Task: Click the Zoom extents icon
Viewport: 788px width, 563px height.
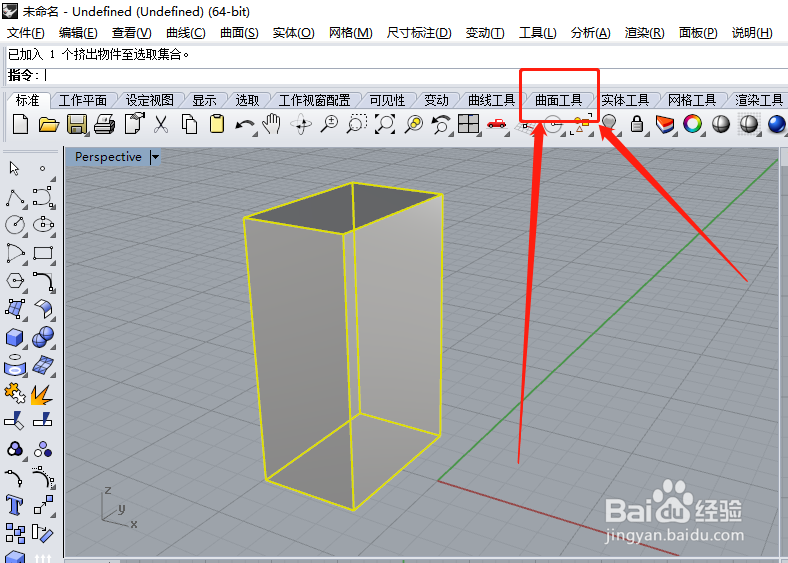Action: pyautogui.click(x=385, y=124)
